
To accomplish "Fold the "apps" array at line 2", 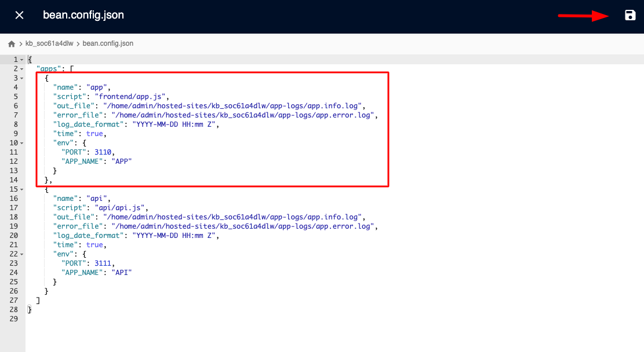I will (x=22, y=69).
